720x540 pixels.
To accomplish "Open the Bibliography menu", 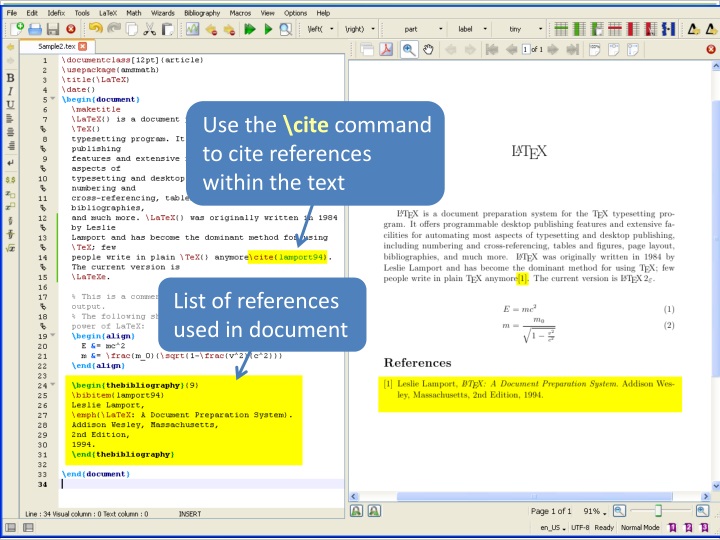I will [202, 13].
